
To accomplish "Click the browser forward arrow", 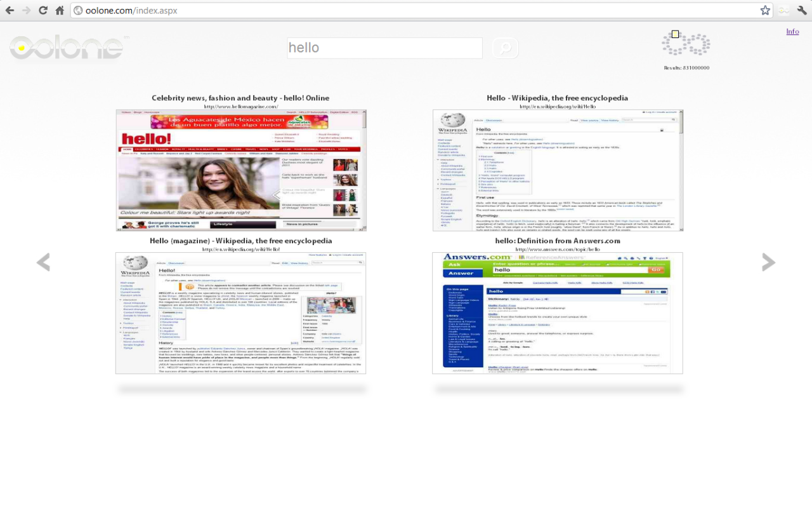I will [x=26, y=10].
